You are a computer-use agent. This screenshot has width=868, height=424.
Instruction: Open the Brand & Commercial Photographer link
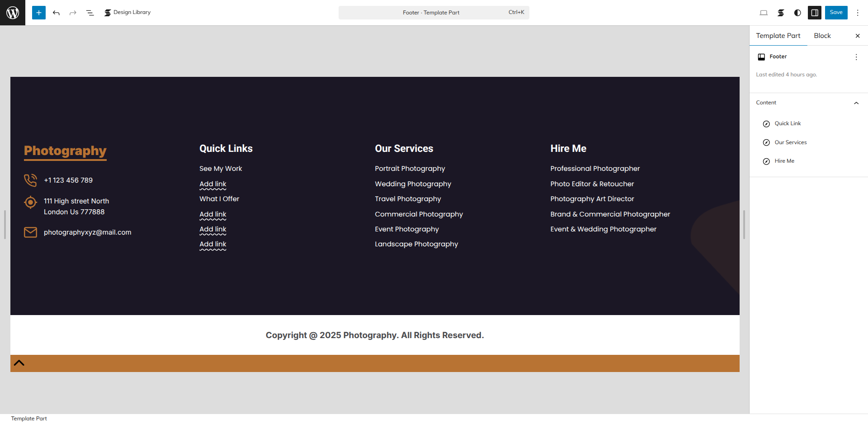point(610,214)
